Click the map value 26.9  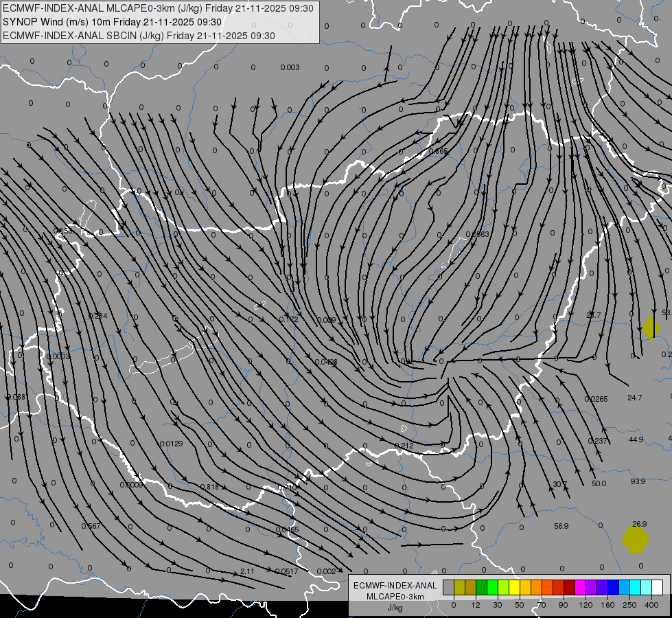[x=640, y=524]
